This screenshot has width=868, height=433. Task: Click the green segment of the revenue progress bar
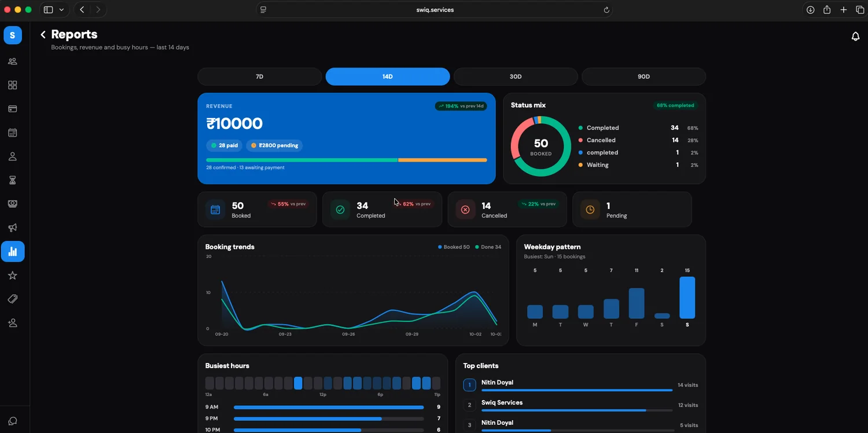tap(302, 160)
